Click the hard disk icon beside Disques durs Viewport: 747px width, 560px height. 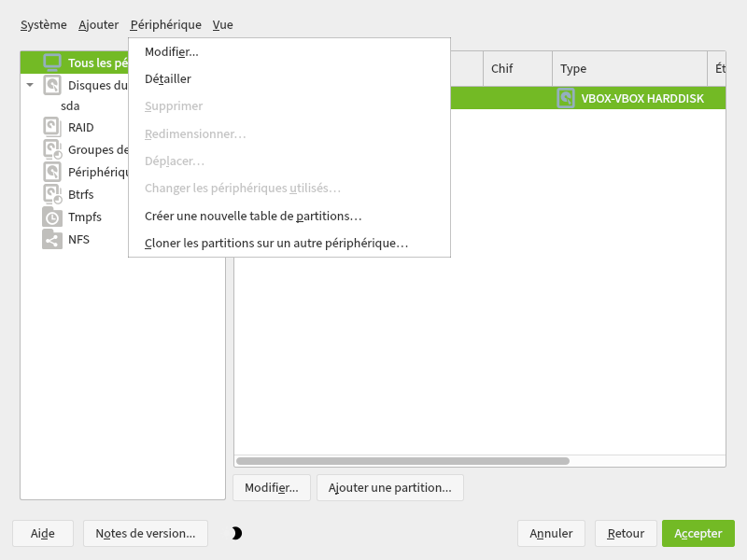tap(52, 85)
